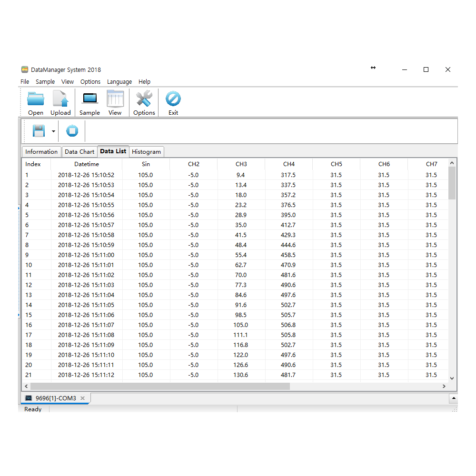This screenshot has width=476, height=476.
Task: Switch to the Data Chart tab
Action: (x=79, y=152)
